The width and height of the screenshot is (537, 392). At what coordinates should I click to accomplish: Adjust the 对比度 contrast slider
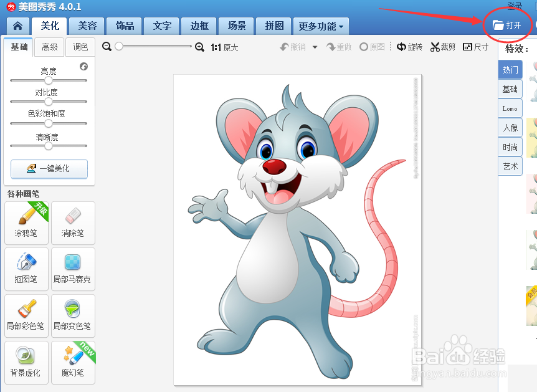[x=49, y=102]
